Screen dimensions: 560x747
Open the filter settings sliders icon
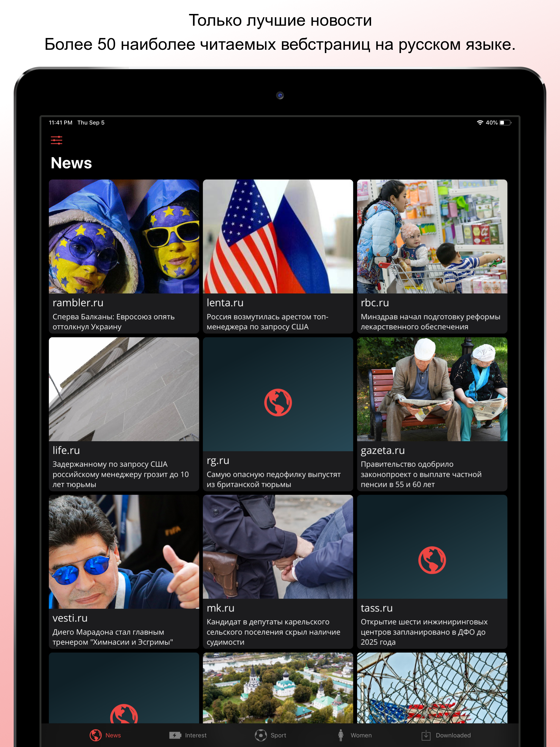(x=56, y=140)
